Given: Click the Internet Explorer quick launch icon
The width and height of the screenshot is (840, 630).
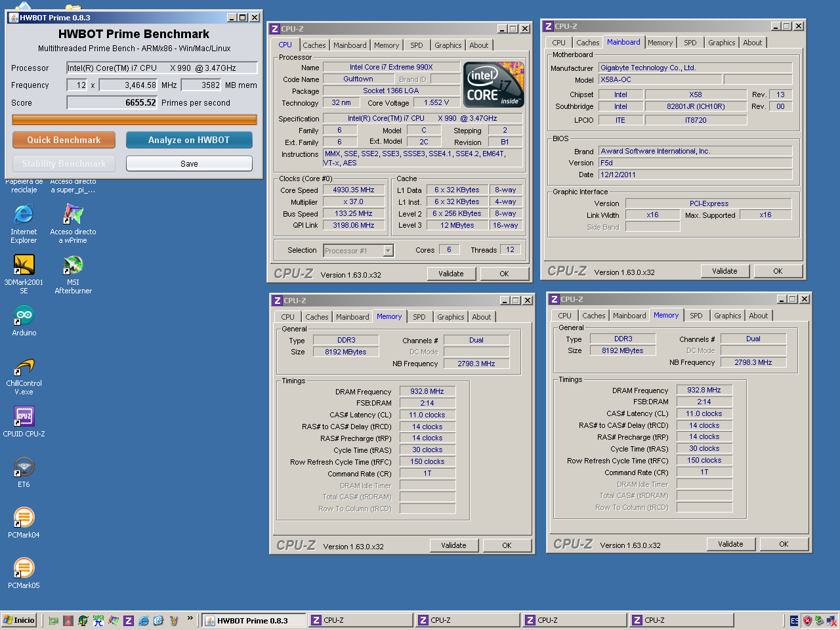Looking at the screenshot, I should tap(144, 620).
